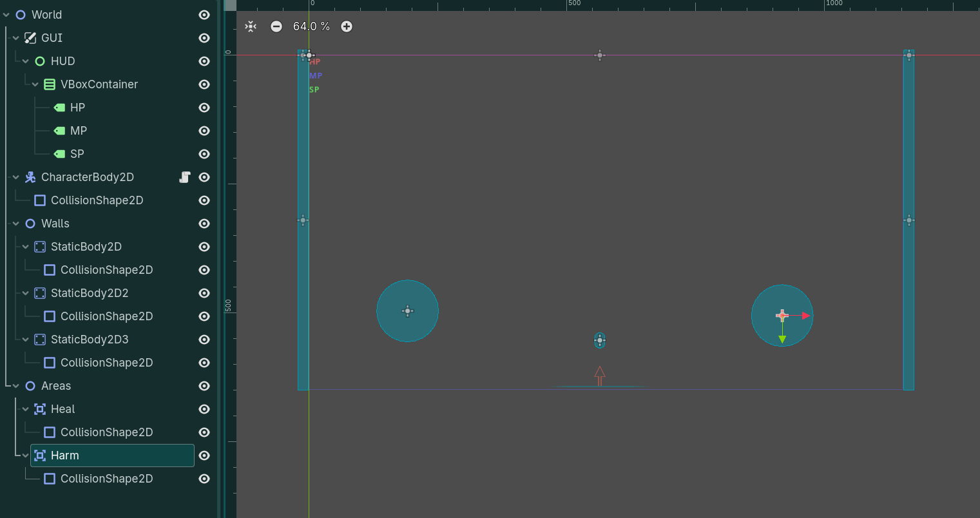This screenshot has width=980, height=518.
Task: Click the CollisionShape2D icon under CharacterBody2D
Action: (40, 200)
